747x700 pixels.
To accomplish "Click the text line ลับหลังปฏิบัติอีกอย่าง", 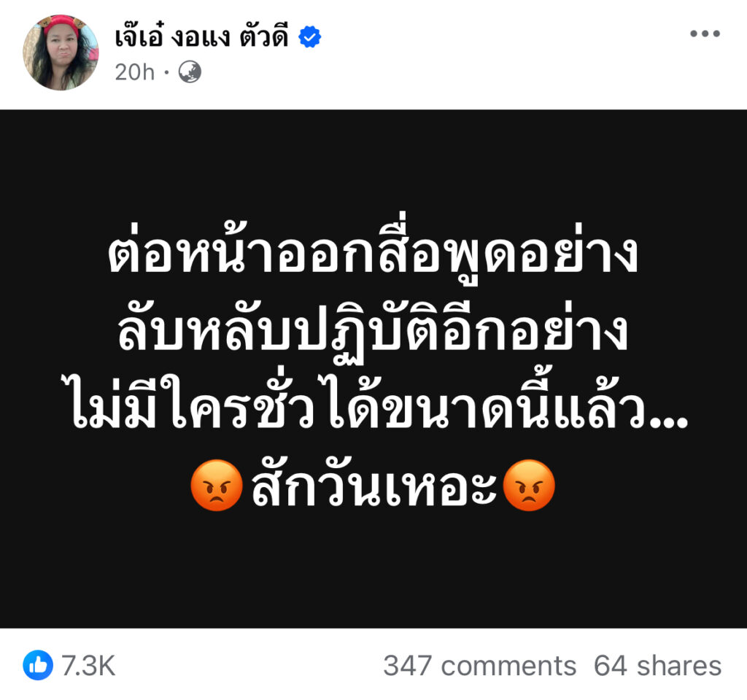I will (373, 331).
